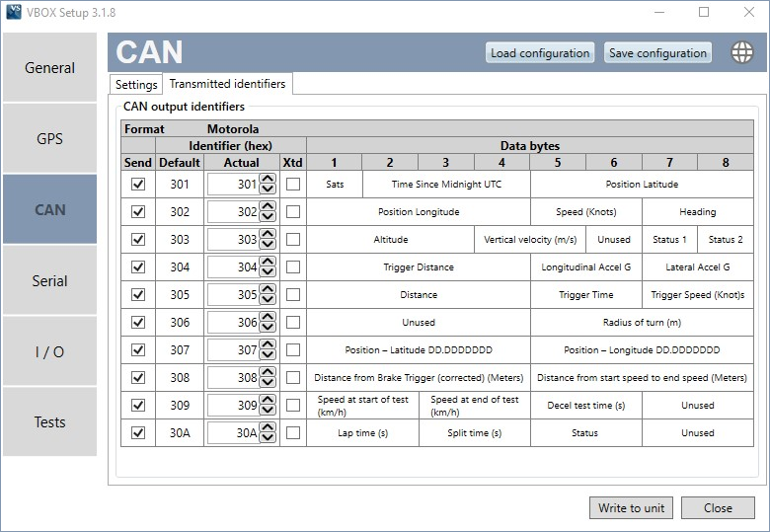Click the globe language icon
Image resolution: width=770 pixels, height=532 pixels.
click(x=742, y=52)
